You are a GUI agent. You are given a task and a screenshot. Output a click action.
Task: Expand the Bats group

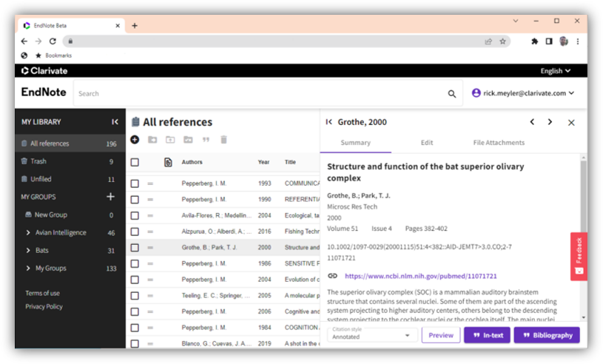point(28,250)
